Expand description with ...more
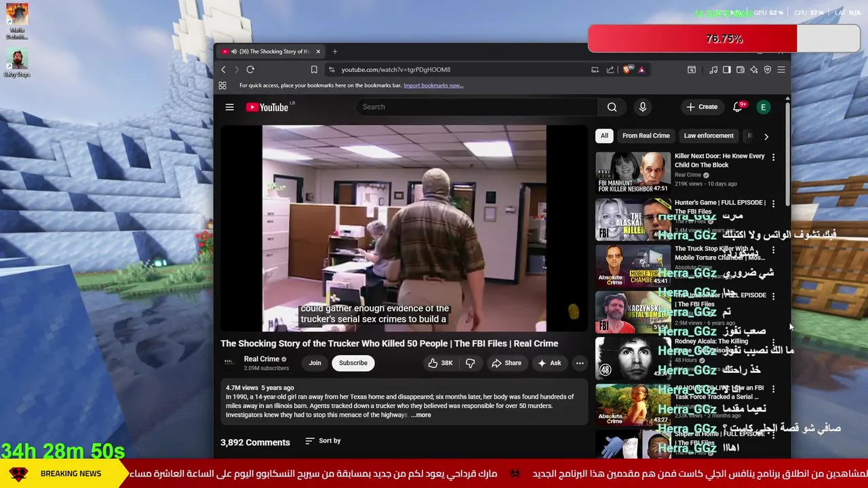Screen dimensions: 868x488 click(x=421, y=415)
